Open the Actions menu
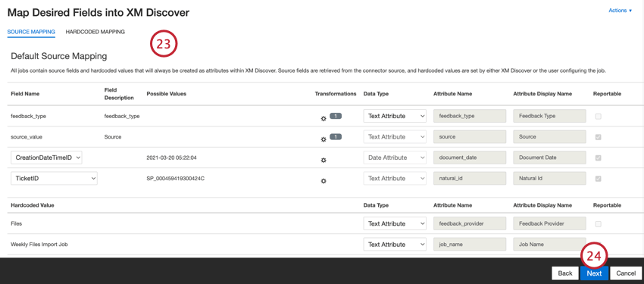644x284 pixels. [x=621, y=11]
